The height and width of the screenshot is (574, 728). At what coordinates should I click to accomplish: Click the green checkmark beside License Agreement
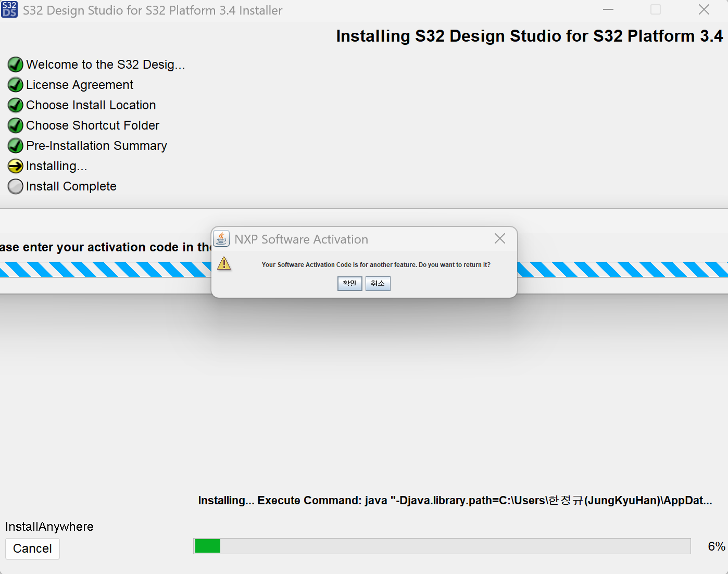coord(16,85)
